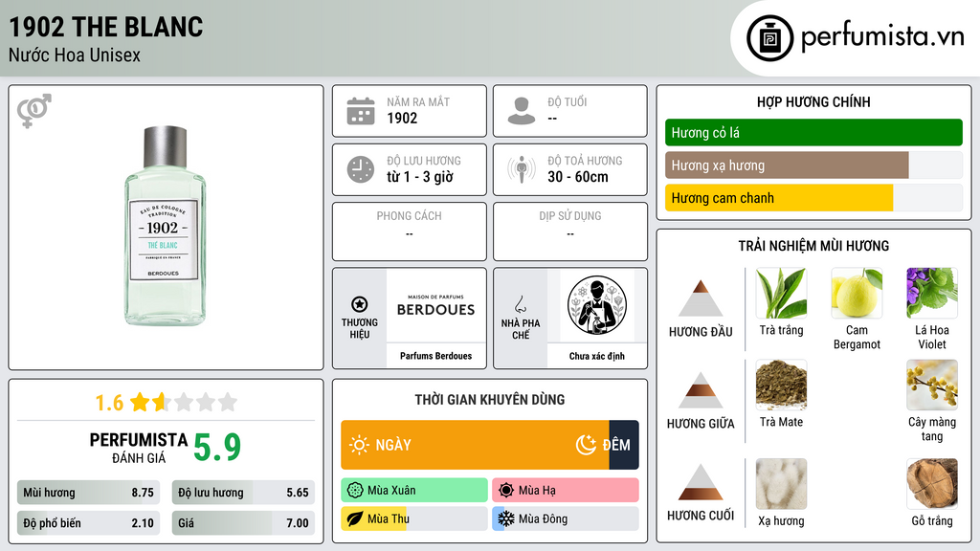Click the clock icon for Độ lưu hương

pos(361,169)
